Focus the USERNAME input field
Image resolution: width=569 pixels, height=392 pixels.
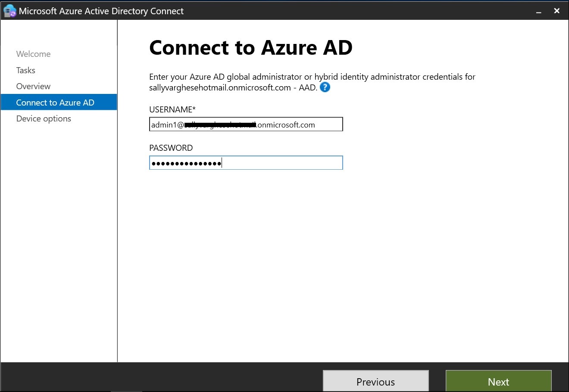click(246, 124)
